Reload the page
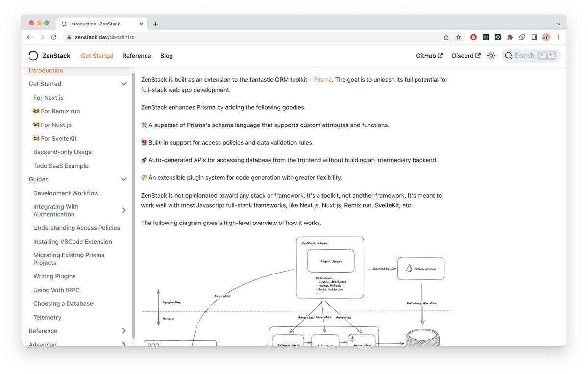 [54, 37]
